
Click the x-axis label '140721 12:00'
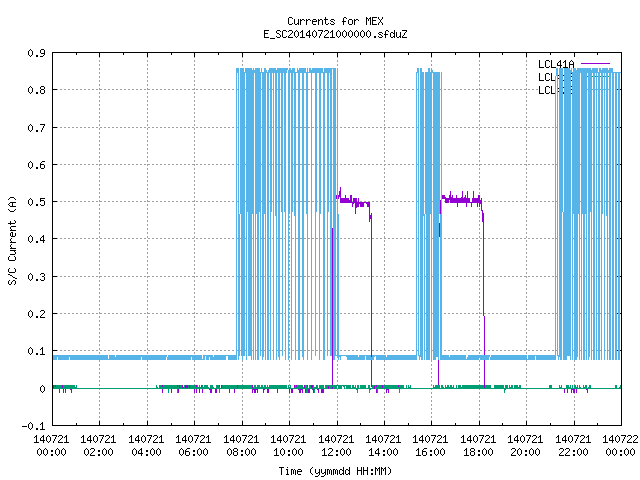336,446
